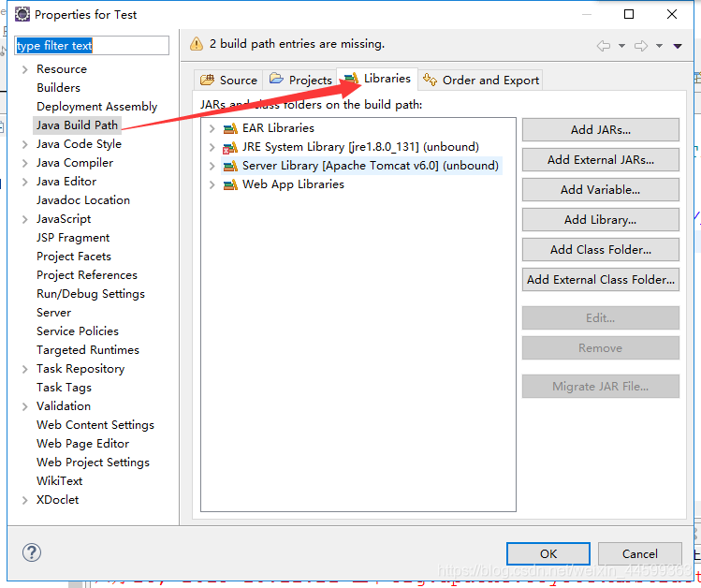The width and height of the screenshot is (701, 588).
Task: Confirm with the OK button
Action: click(548, 554)
